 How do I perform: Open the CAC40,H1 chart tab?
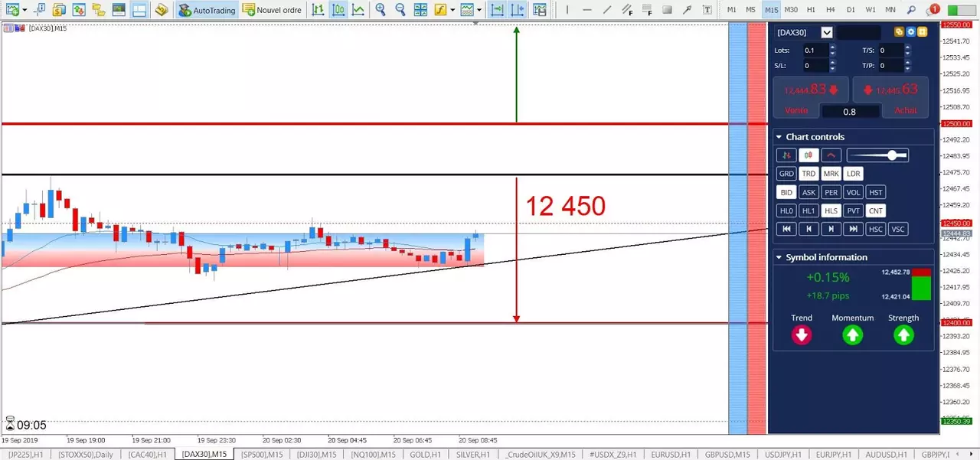[x=147, y=455]
